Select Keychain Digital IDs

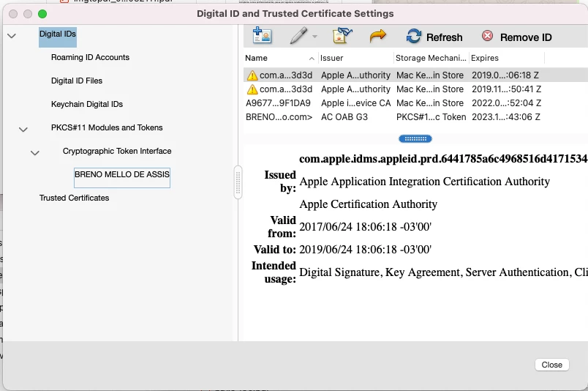coord(87,104)
